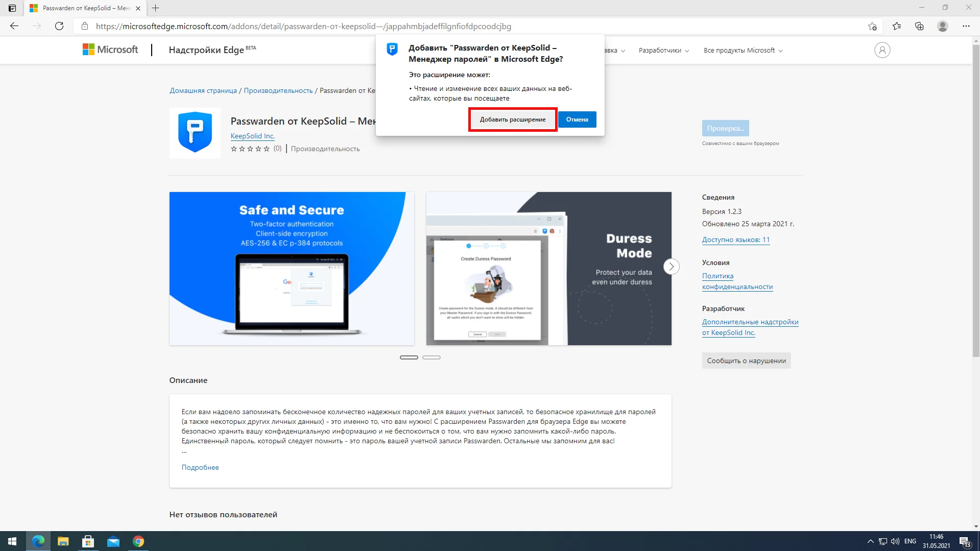Click the taskbar clock and date
This screenshot has width=980, height=551.
(x=936, y=541)
